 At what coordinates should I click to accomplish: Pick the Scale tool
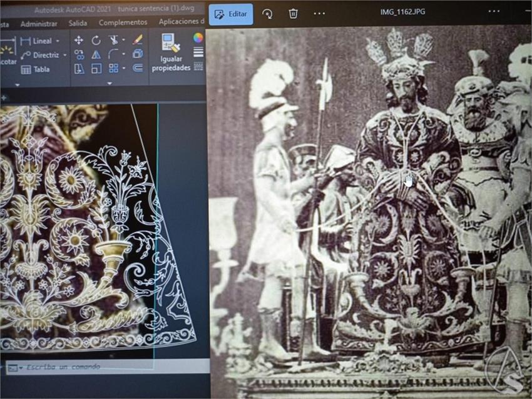tap(96, 69)
